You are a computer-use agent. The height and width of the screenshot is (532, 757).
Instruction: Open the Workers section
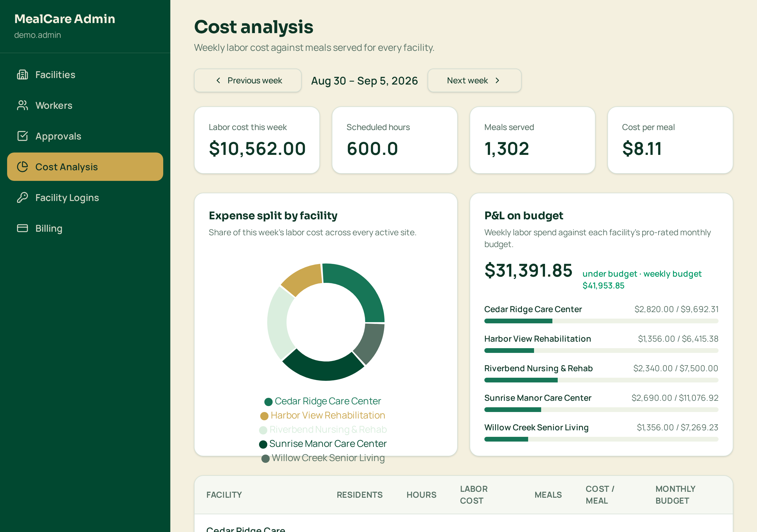tap(85, 106)
